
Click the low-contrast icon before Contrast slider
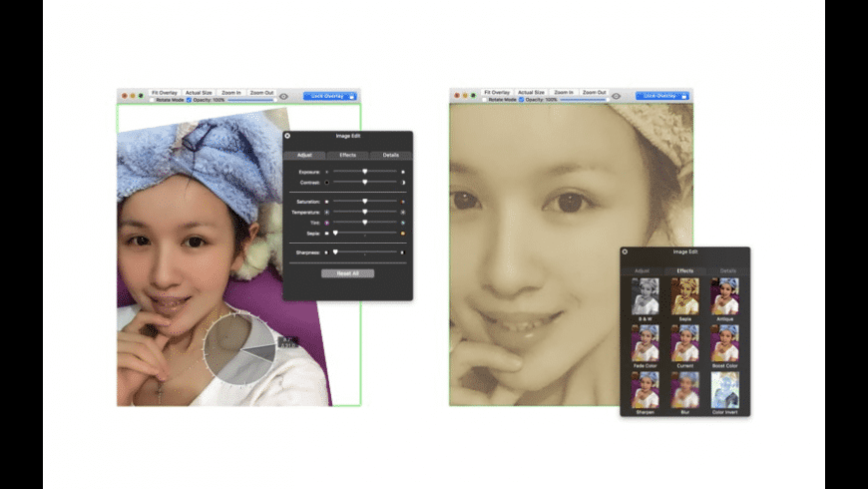[326, 183]
